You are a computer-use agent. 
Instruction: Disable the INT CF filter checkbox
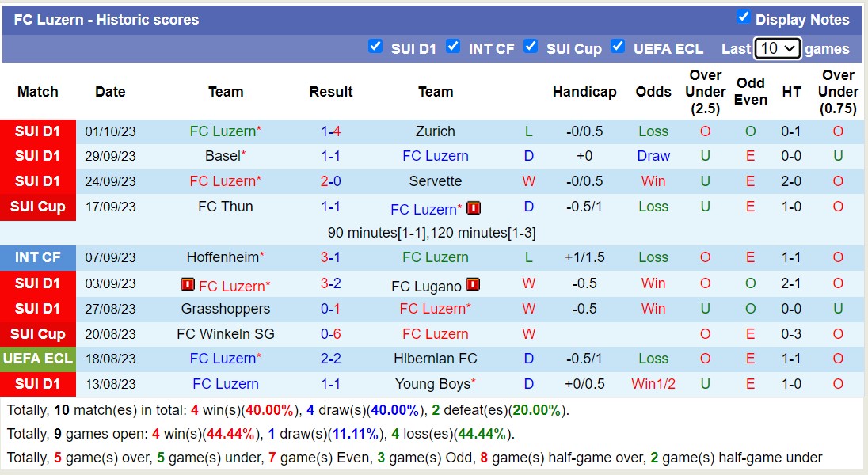pyautogui.click(x=453, y=46)
